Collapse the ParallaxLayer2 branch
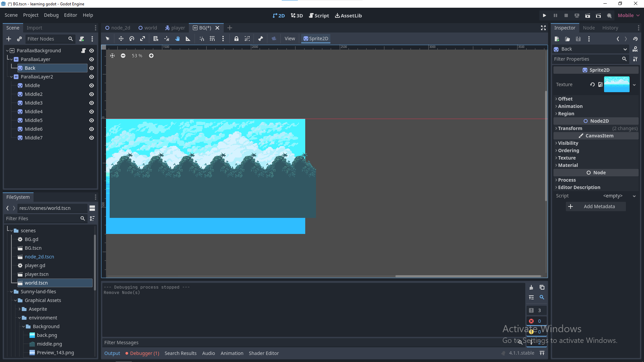The width and height of the screenshot is (644, 362). 11,77
